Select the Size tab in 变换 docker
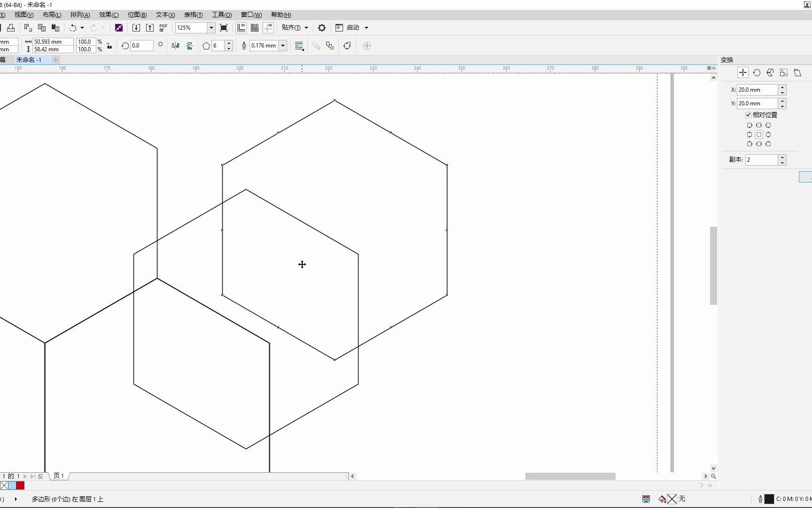The height and width of the screenshot is (508, 812). tap(784, 72)
